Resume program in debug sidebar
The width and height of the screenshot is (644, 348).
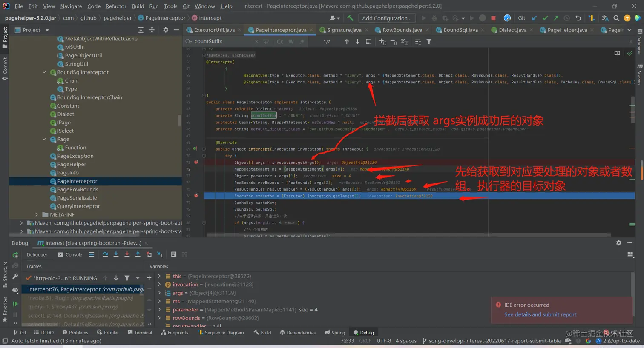coord(15,304)
